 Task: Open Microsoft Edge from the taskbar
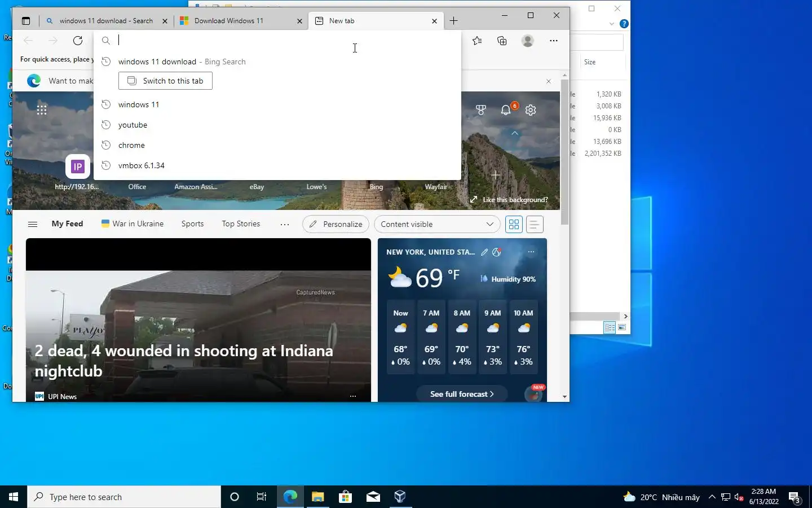point(290,497)
